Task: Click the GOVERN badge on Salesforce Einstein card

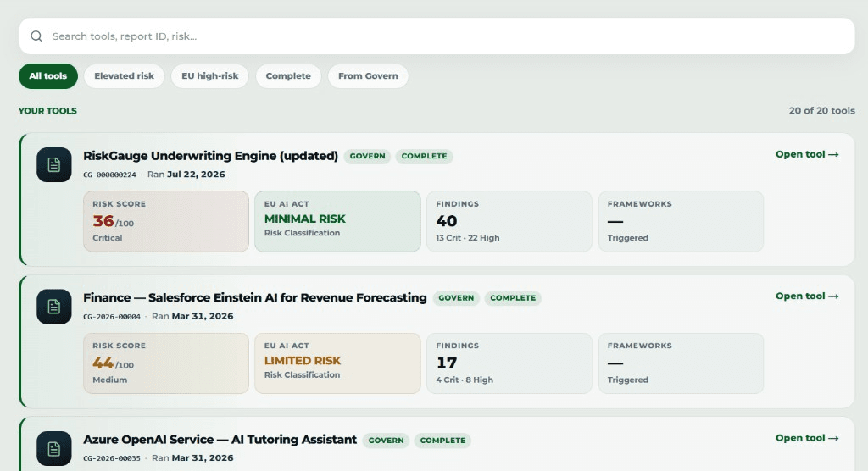Action: tap(456, 298)
